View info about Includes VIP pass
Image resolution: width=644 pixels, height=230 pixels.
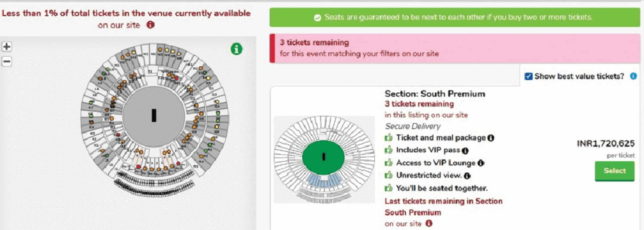coord(465,150)
